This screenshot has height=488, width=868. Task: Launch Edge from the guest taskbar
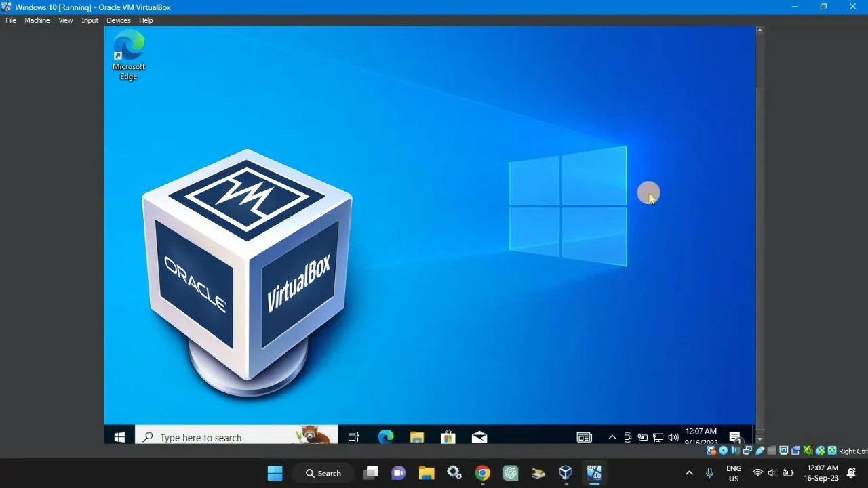tap(386, 437)
